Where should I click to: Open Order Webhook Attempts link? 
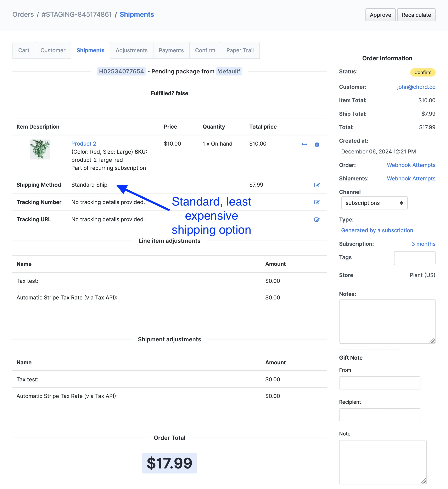411,165
